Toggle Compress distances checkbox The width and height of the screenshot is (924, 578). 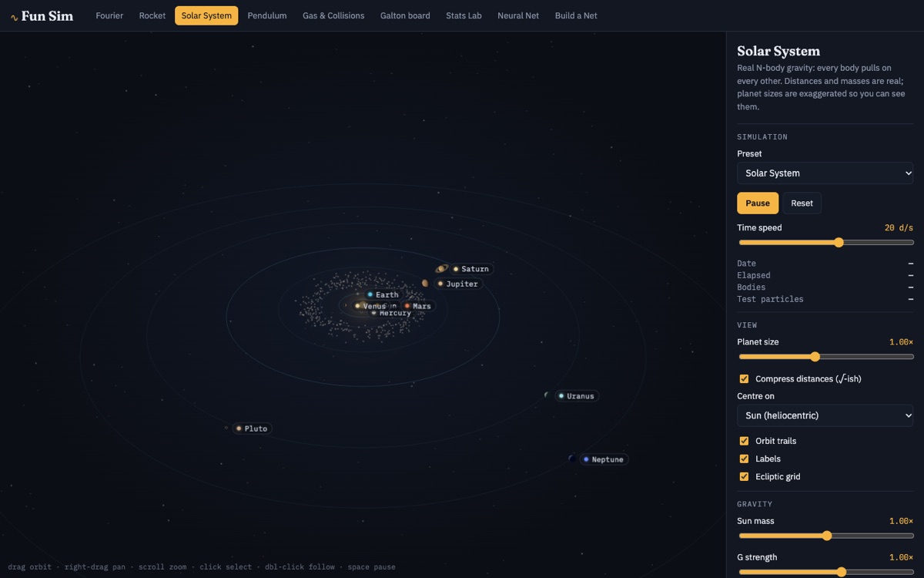coord(744,378)
